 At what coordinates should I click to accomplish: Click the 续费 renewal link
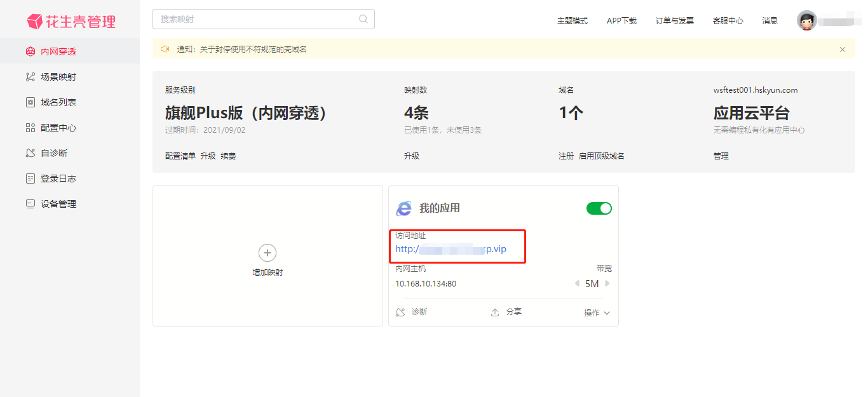228,156
